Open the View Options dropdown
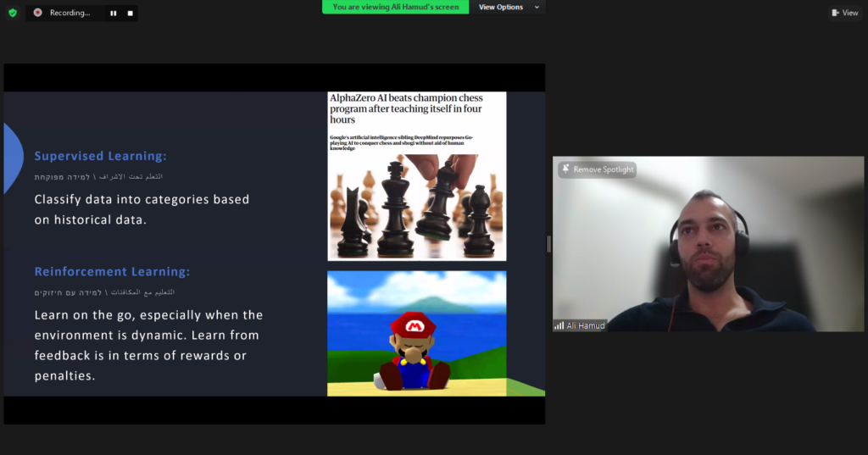Image resolution: width=868 pixels, height=455 pixels. pos(505,7)
